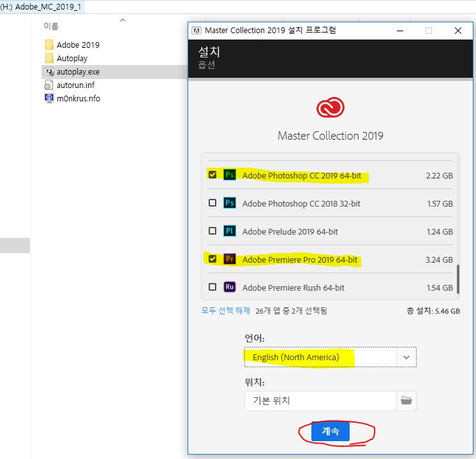Viewport: 476px width, 459px height.
Task: Click the installer title bar Adobe icon
Action: pyautogui.click(x=197, y=31)
